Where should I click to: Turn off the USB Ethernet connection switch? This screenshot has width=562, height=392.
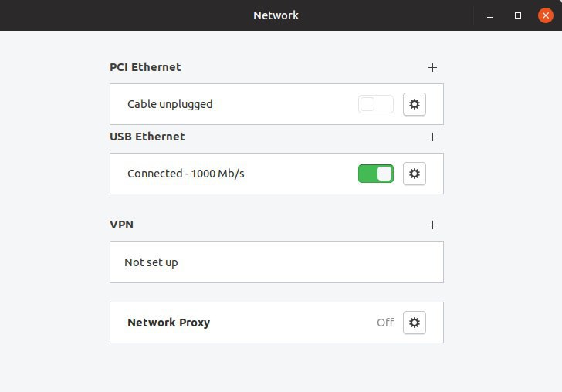tap(376, 174)
